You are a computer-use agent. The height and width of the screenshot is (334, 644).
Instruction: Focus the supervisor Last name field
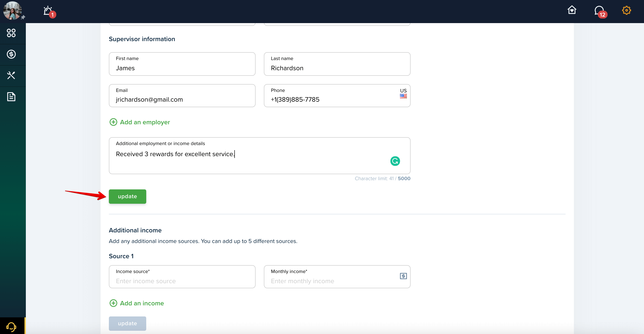(x=337, y=64)
